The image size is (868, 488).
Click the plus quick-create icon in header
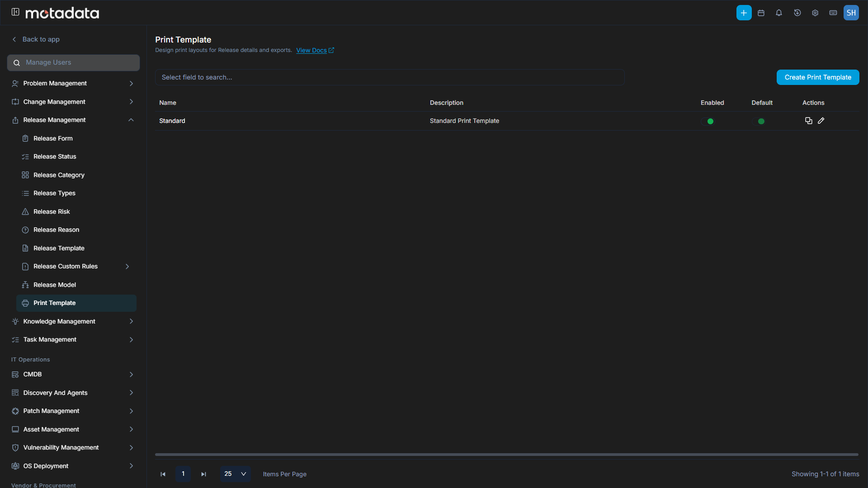click(x=744, y=13)
